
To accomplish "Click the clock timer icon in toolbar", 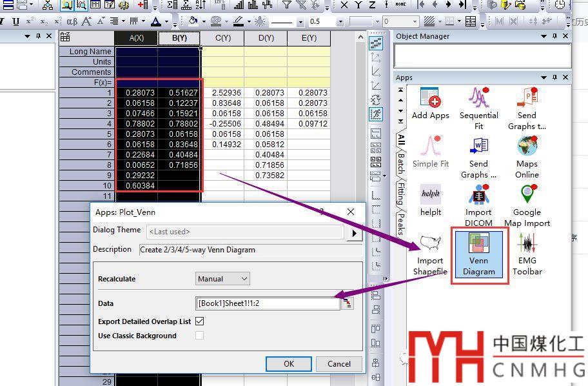I will (x=560, y=5).
